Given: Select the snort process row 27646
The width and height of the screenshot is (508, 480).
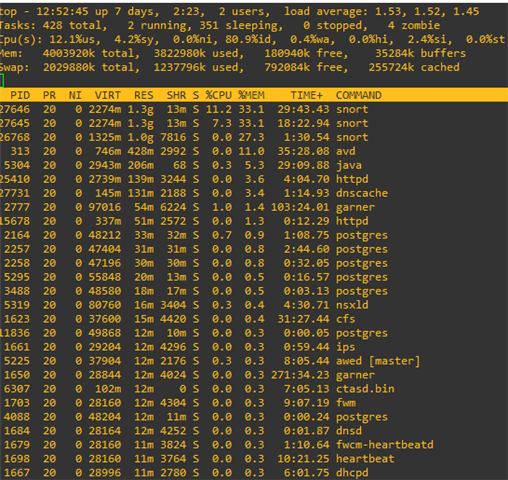Looking at the screenshot, I should click(x=254, y=109).
